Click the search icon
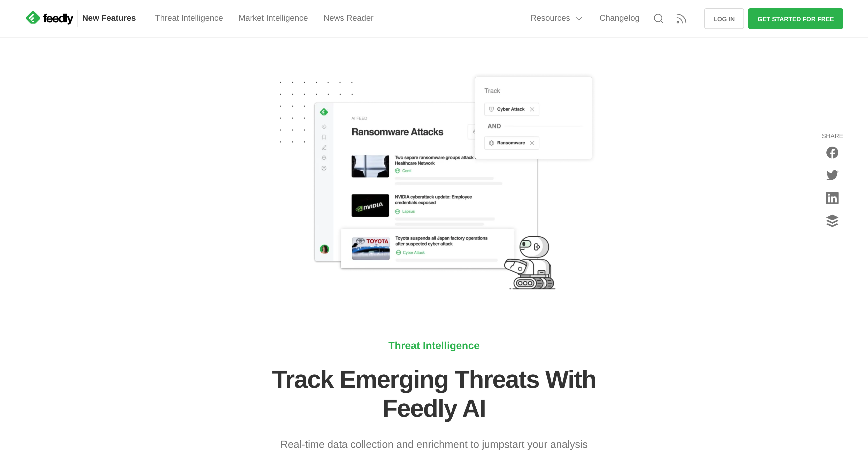The width and height of the screenshot is (868, 453). click(x=658, y=18)
